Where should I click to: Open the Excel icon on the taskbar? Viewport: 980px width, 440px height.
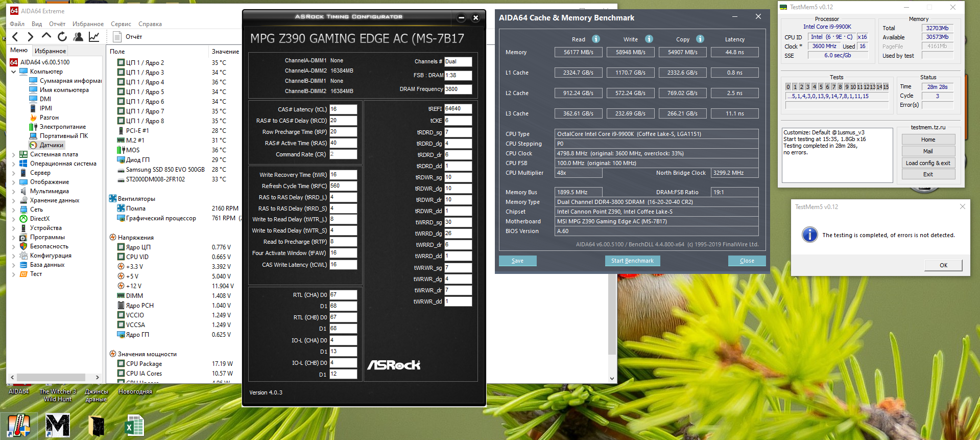(x=135, y=425)
